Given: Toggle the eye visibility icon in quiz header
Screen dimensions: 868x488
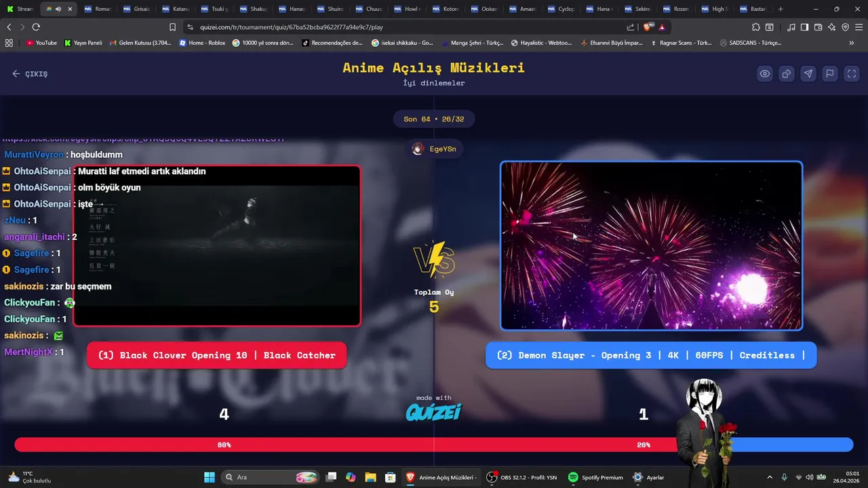Looking at the screenshot, I should point(764,74).
